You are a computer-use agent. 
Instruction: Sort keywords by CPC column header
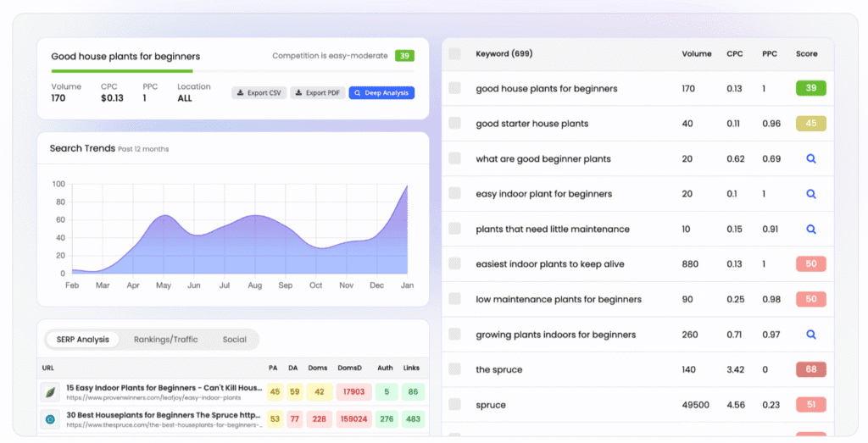click(734, 53)
